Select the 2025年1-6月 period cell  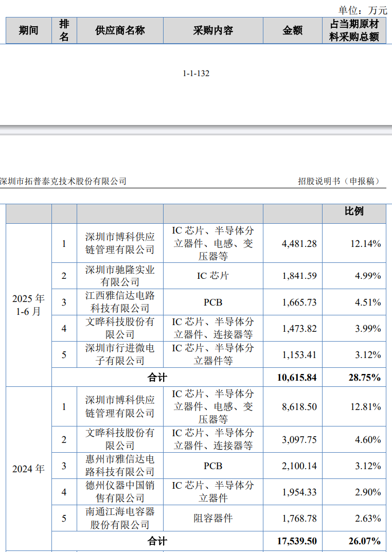(x=29, y=305)
